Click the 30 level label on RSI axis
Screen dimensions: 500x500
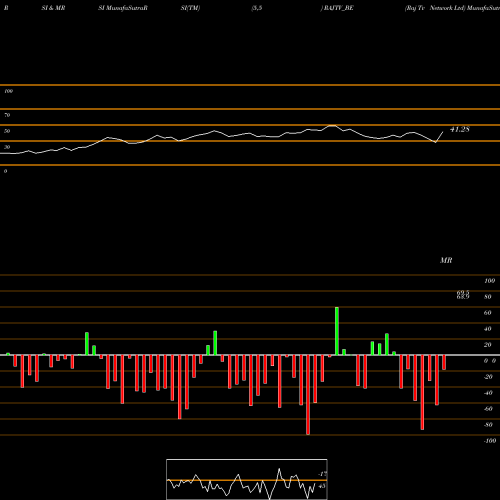pos(7,147)
